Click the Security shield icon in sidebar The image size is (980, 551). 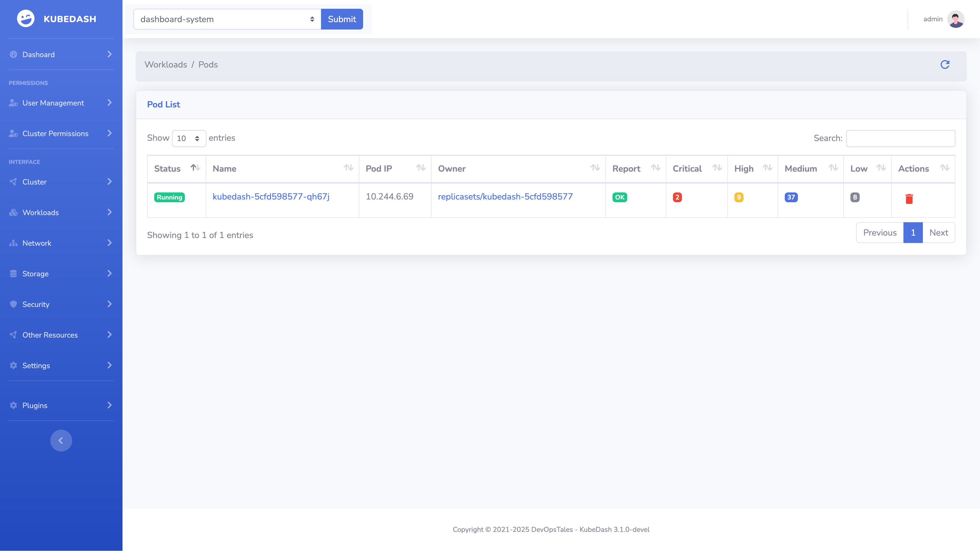point(13,304)
